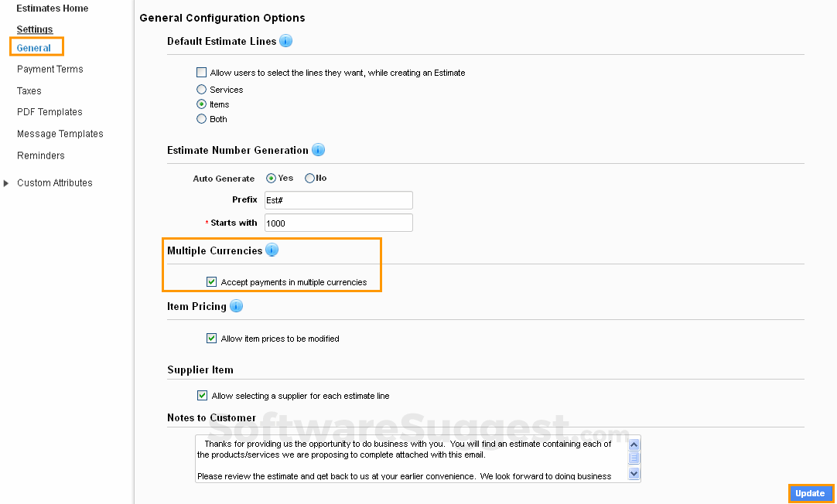Disable Allow item prices to be modified

point(211,338)
